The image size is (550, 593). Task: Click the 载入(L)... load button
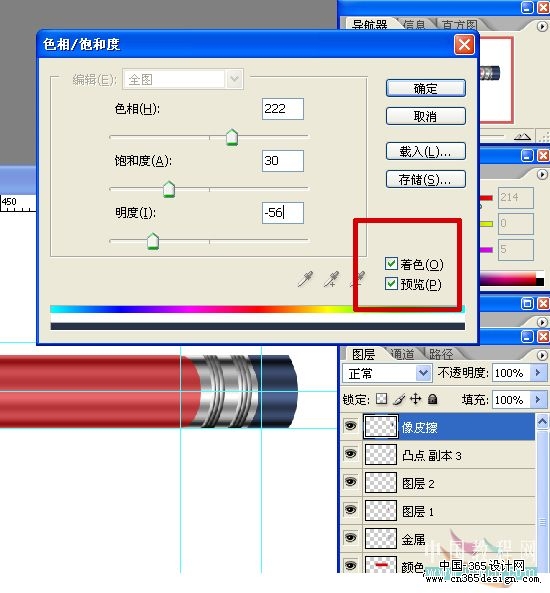point(426,151)
